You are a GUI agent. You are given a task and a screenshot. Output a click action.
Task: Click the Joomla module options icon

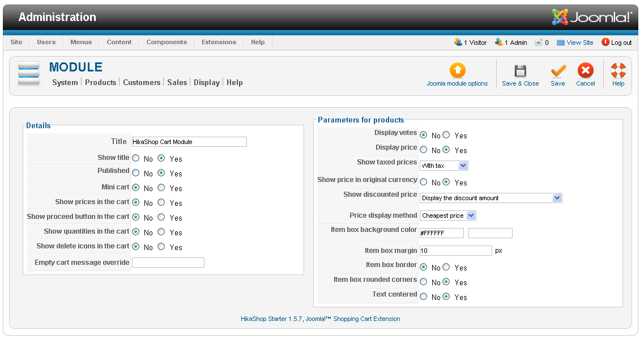pyautogui.click(x=457, y=70)
